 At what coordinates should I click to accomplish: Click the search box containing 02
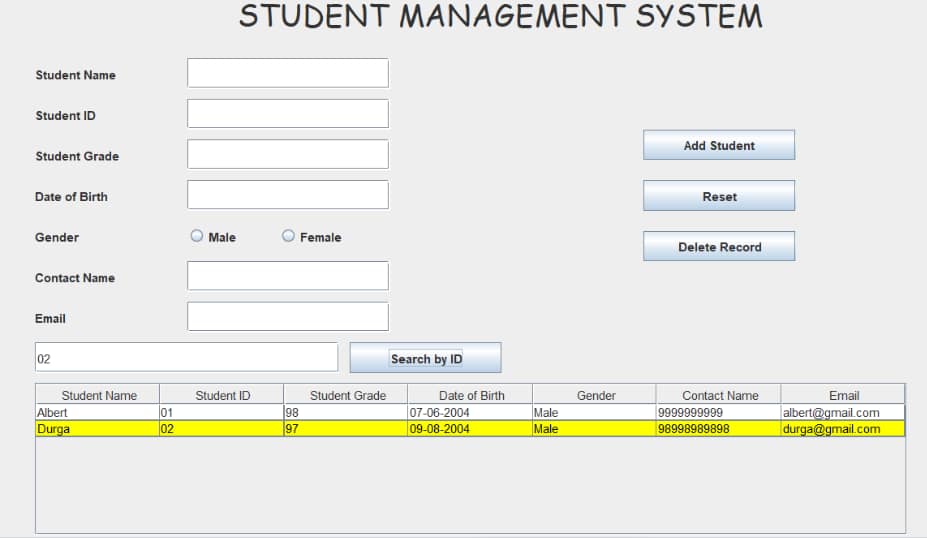(186, 358)
